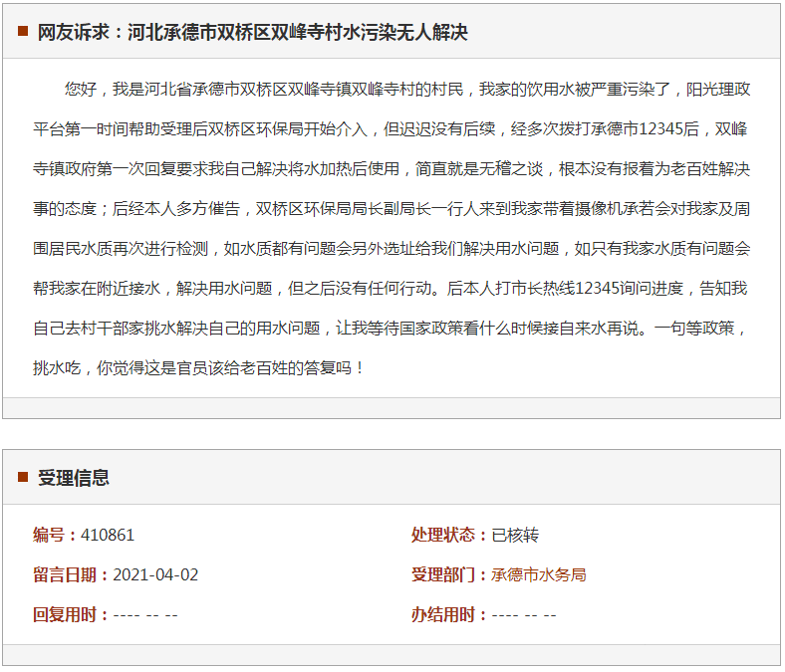Click the 受理信息 section heading text

74,477
